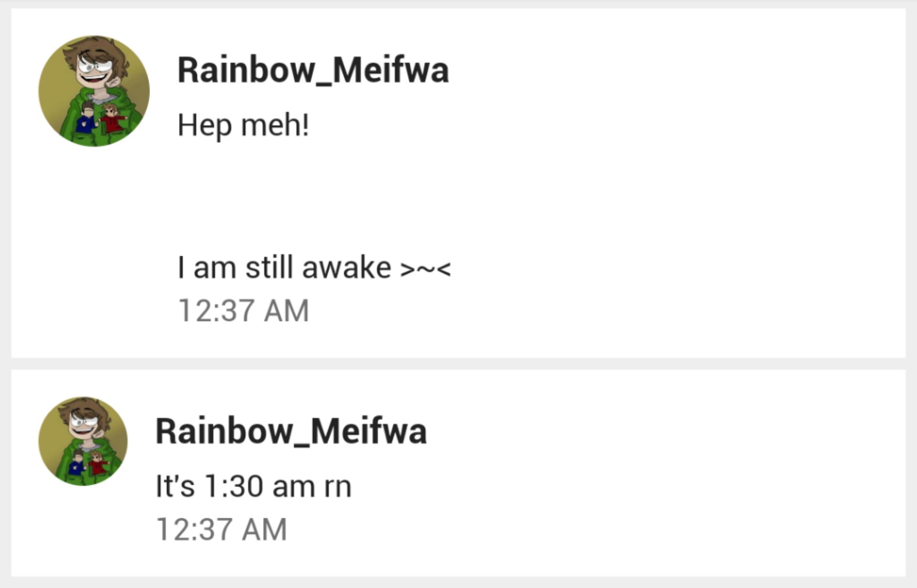The width and height of the screenshot is (917, 588).
Task: Click Rainbow_Meifwa username above "Hep meh!"
Action: tap(313, 70)
